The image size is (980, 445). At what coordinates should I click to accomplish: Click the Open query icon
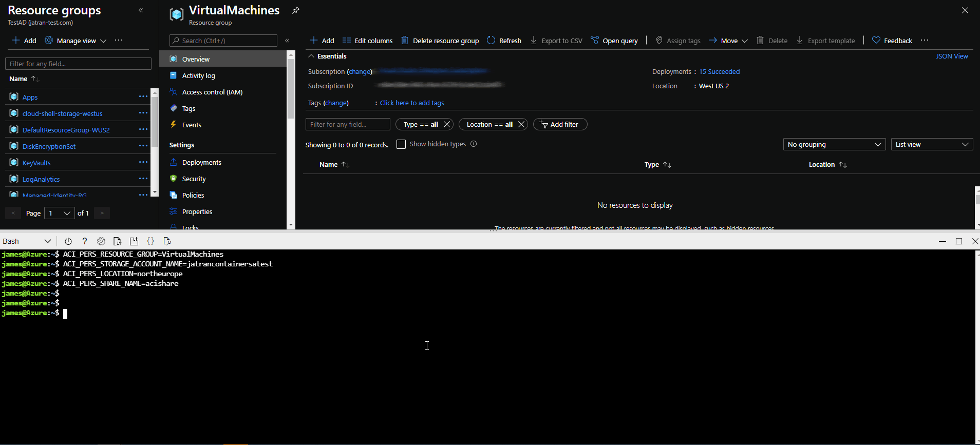[x=595, y=40]
